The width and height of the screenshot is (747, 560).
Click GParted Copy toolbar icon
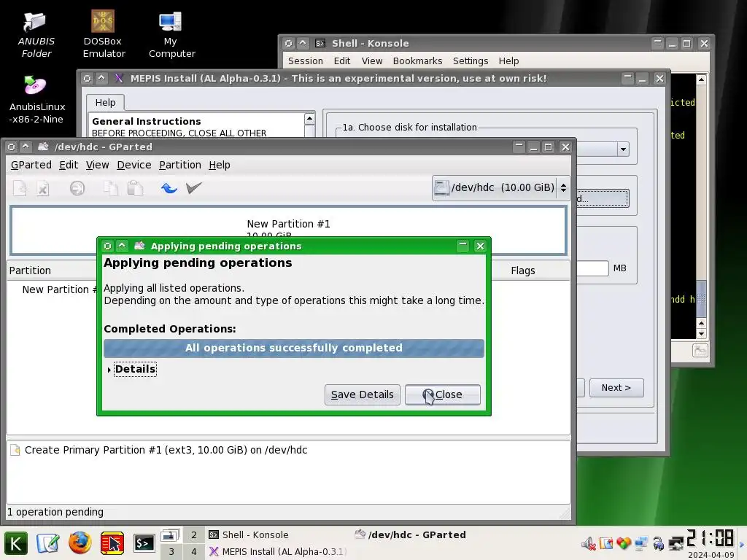[x=111, y=188]
